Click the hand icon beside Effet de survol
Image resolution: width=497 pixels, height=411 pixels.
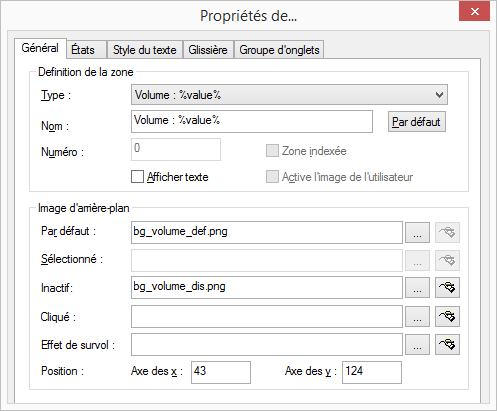(x=447, y=345)
